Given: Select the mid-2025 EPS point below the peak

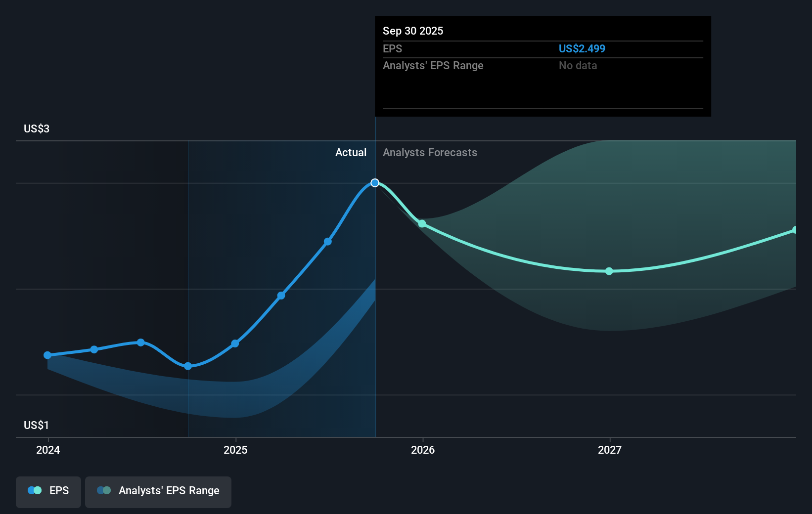Looking at the screenshot, I should (x=328, y=242).
